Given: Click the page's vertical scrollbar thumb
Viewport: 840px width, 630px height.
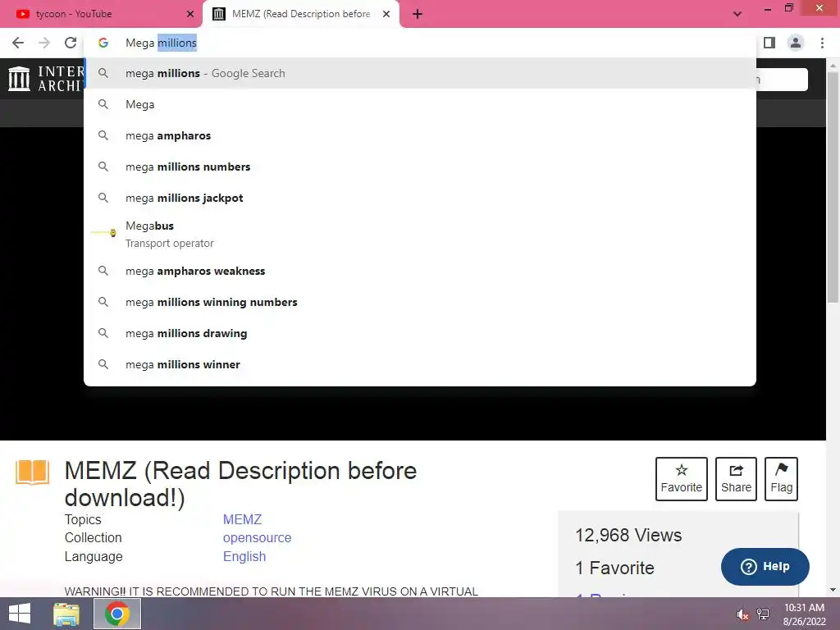Looking at the screenshot, I should click(833, 188).
